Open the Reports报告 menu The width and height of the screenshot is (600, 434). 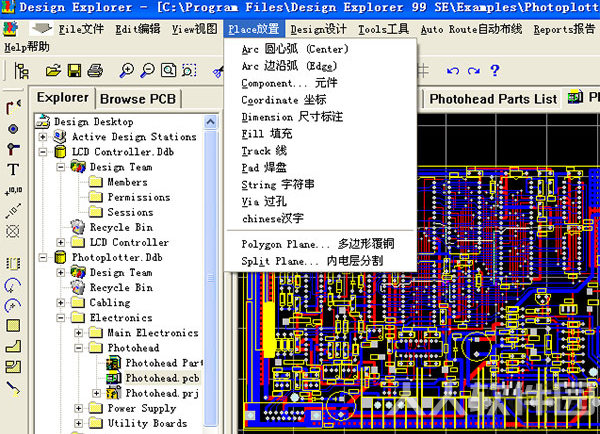tap(564, 29)
